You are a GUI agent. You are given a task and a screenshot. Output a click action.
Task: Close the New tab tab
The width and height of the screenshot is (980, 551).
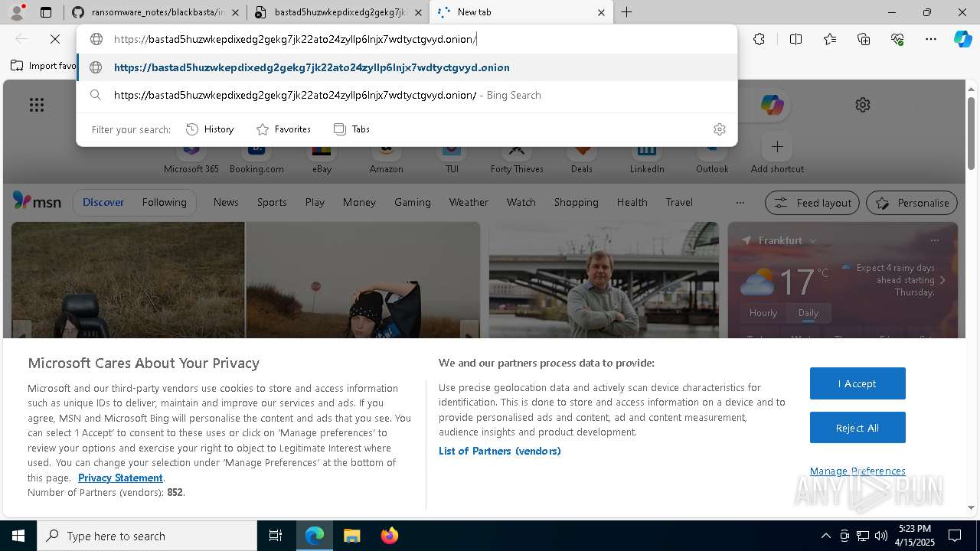tap(601, 12)
